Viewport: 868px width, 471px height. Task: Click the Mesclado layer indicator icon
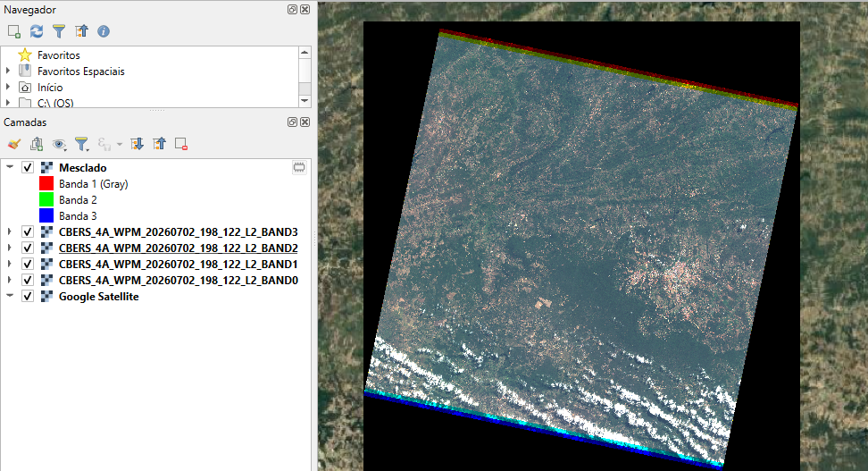tap(299, 167)
